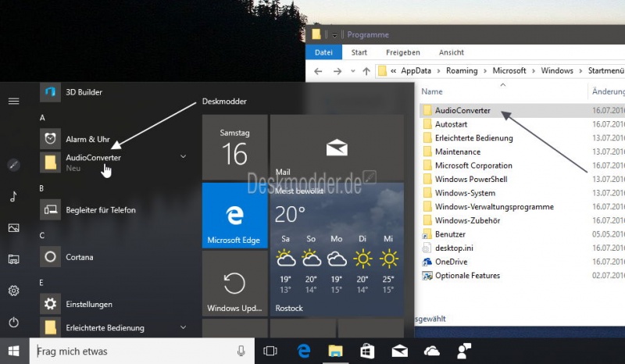Open settings gear in Start sidebar

point(13,291)
